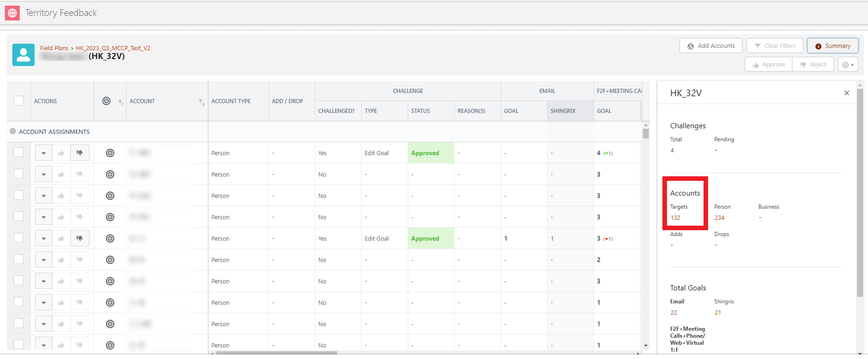The width and height of the screenshot is (868, 359).
Task: Click target icon in the column header
Action: pos(106,101)
